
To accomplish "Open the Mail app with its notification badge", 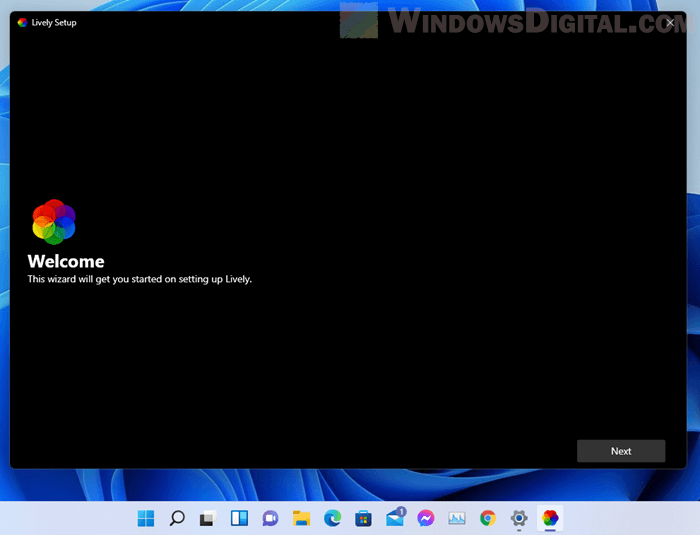I will (396, 517).
